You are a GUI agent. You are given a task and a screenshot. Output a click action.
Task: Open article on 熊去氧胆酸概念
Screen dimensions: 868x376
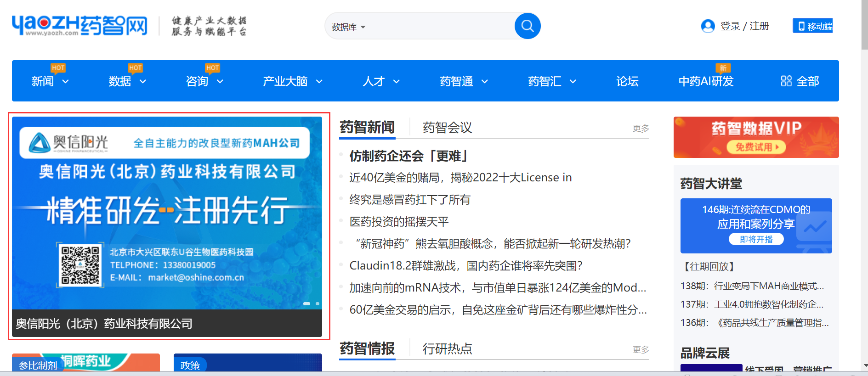point(490,244)
